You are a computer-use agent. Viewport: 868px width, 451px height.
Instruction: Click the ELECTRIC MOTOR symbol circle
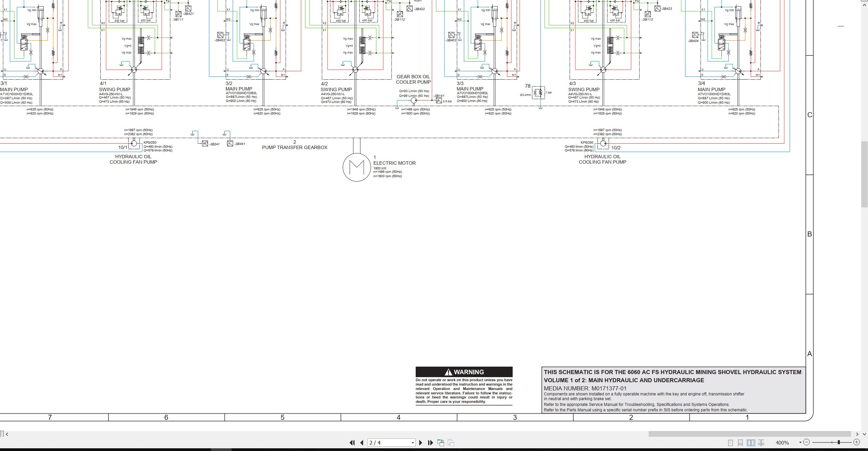(x=357, y=167)
